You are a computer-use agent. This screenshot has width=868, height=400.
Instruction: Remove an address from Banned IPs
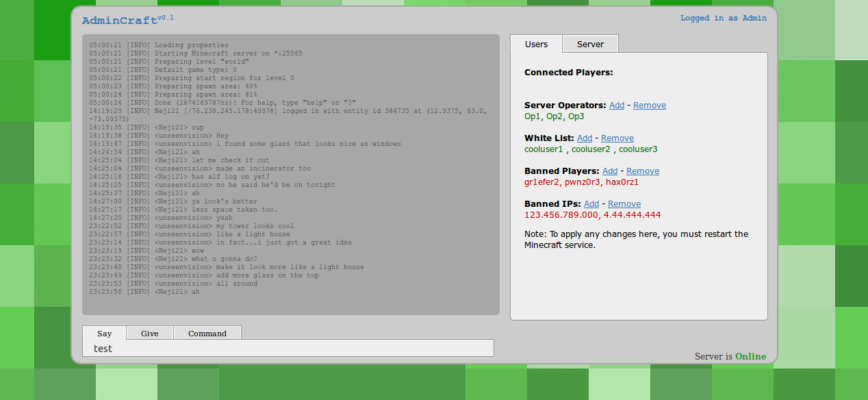[x=624, y=203]
